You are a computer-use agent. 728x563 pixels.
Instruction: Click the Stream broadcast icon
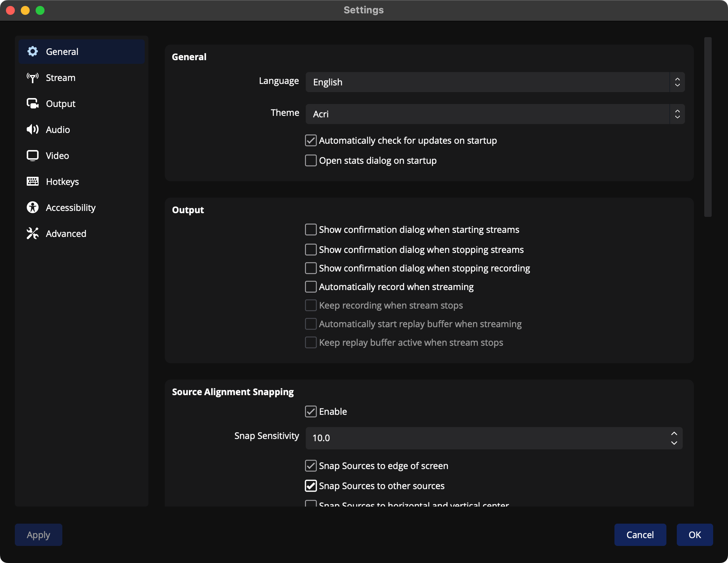coord(33,78)
